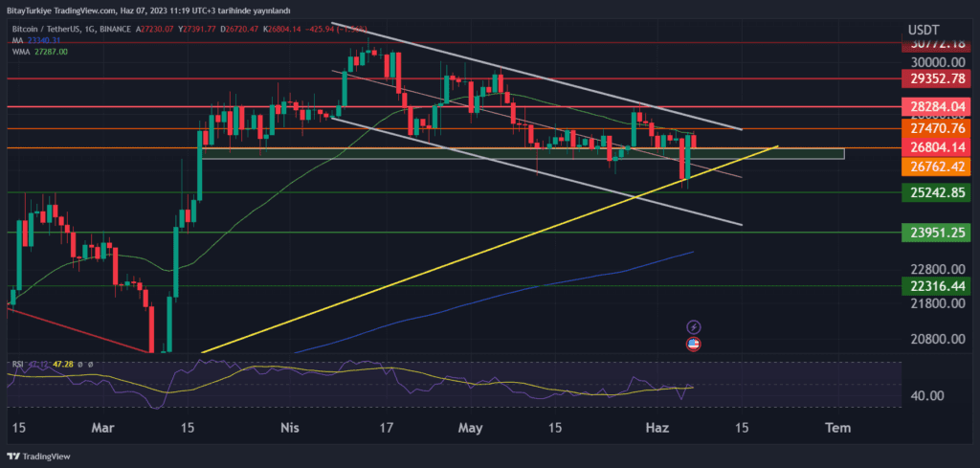
Task: Click the May label on time axis
Action: point(470,428)
